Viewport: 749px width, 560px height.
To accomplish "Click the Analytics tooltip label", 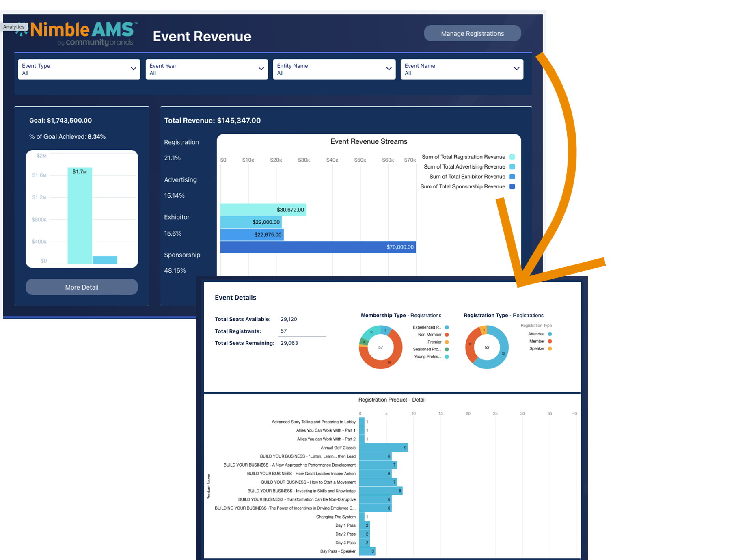I will [x=14, y=27].
